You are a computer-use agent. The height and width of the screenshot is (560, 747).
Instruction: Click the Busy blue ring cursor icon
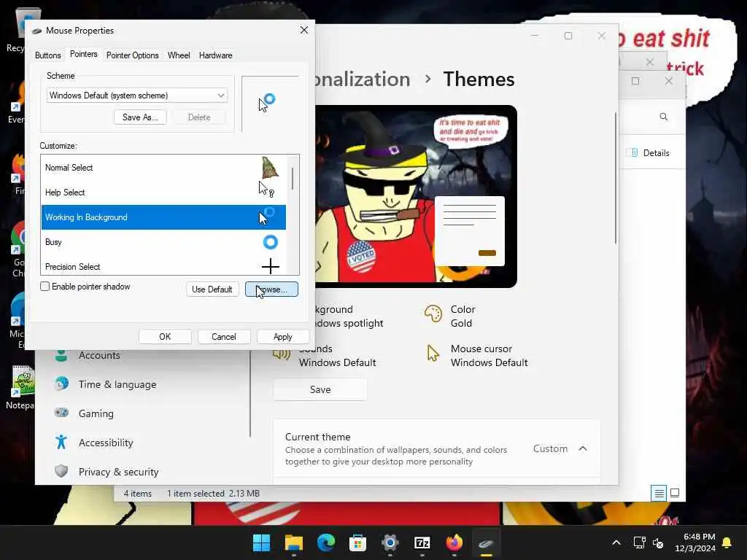coord(270,242)
